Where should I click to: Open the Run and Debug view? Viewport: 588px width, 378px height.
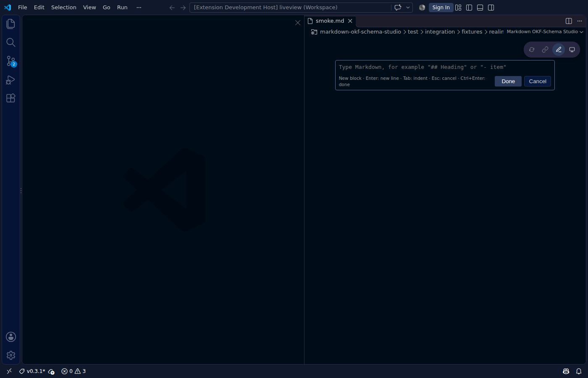(11, 80)
